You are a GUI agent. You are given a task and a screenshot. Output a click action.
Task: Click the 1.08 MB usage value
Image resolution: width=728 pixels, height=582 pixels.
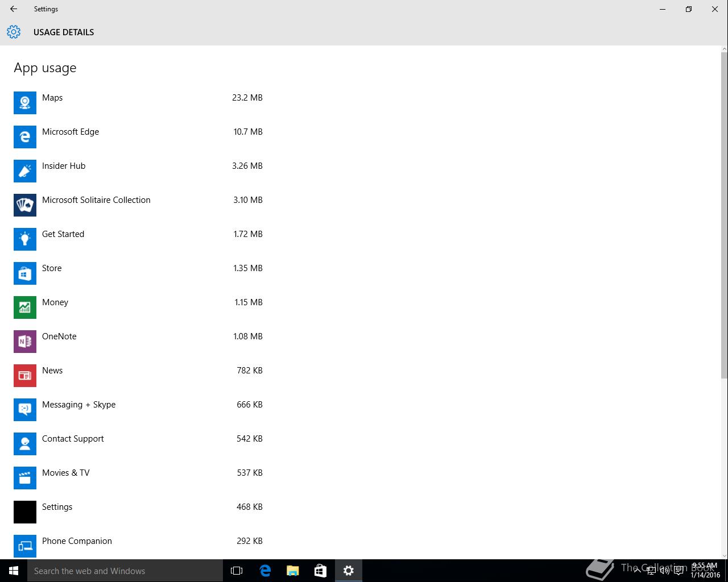coord(248,336)
